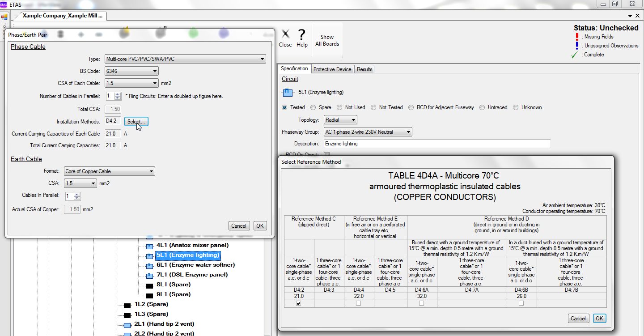Screen dimensions: 644x336
Task: Click the Total Current Carrying Capacities field
Action: 113,145
